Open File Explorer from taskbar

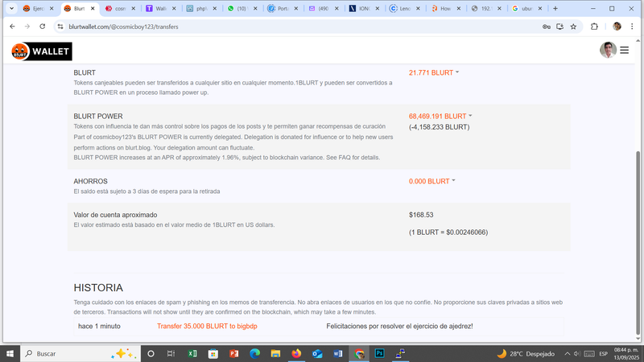coord(275,353)
